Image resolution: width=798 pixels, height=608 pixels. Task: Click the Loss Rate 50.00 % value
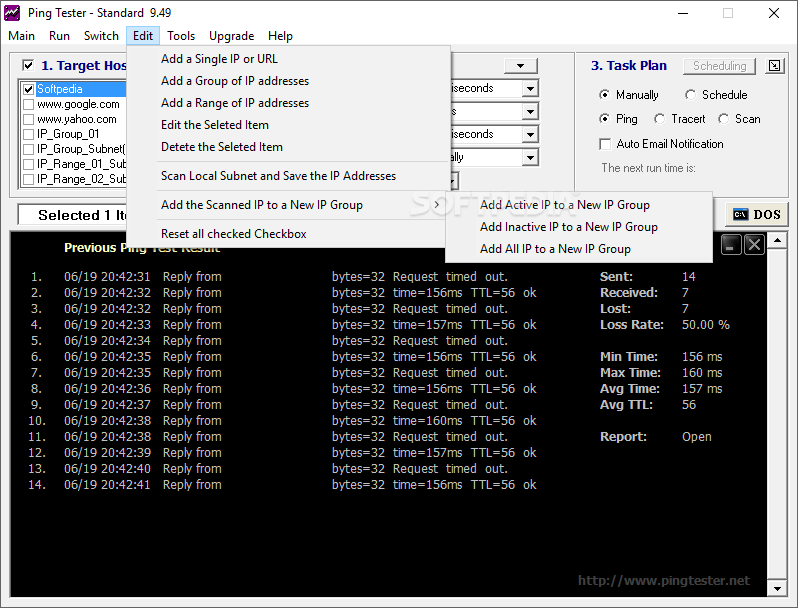pos(705,325)
